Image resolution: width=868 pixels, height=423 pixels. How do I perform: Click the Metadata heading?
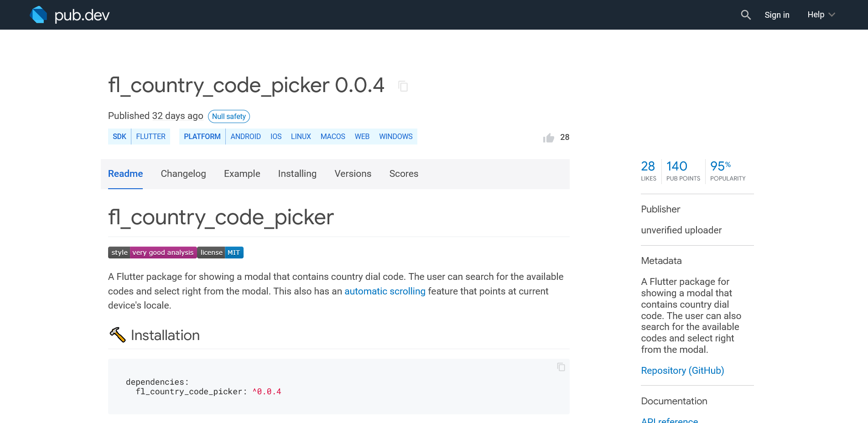661,261
